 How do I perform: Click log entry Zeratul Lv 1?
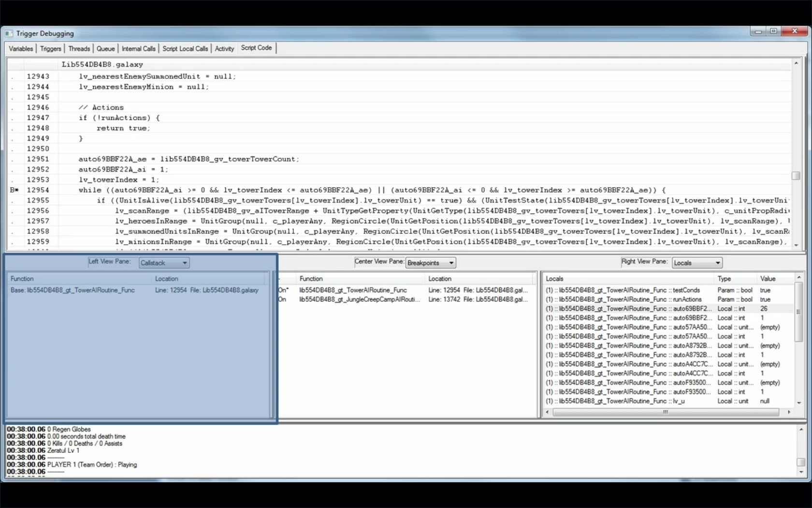pyautogui.click(x=63, y=450)
